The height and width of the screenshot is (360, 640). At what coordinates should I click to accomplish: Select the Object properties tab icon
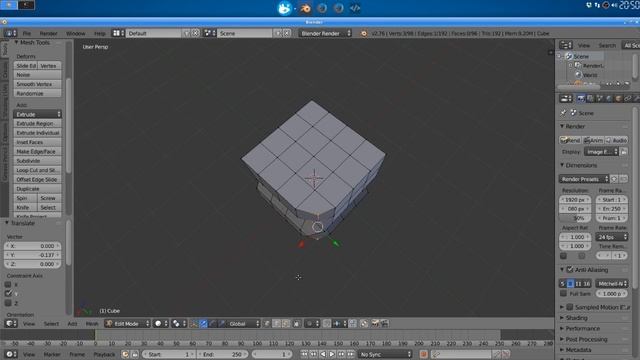[618, 98]
